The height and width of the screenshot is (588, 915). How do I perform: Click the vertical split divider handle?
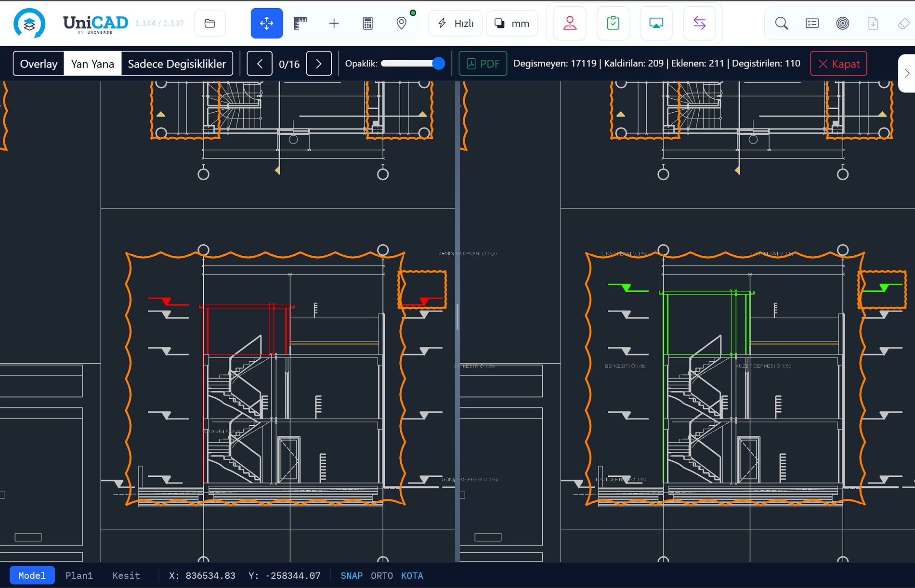click(457, 316)
